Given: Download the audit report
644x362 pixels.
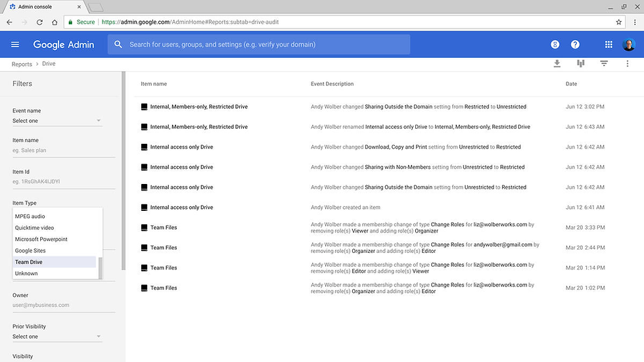Looking at the screenshot, I should click(x=557, y=64).
